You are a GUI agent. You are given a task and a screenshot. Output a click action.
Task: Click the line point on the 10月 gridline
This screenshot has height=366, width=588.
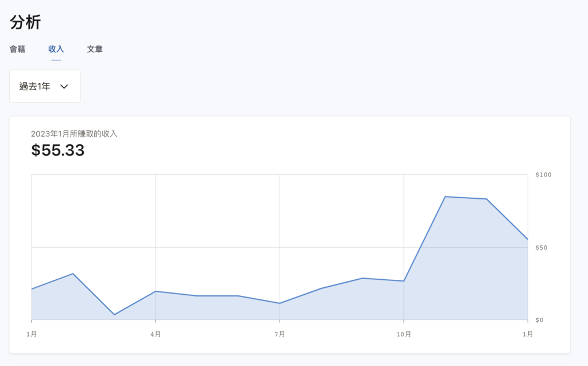pyautogui.click(x=404, y=281)
